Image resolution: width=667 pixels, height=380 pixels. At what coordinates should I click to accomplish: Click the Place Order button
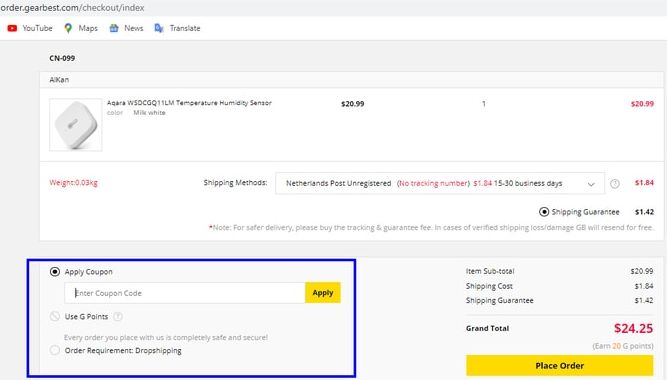pyautogui.click(x=559, y=366)
